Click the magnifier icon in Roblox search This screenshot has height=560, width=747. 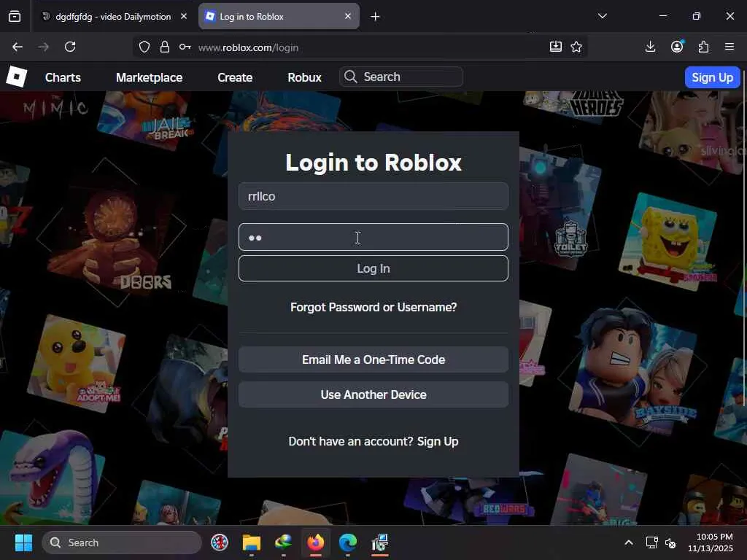351,77
